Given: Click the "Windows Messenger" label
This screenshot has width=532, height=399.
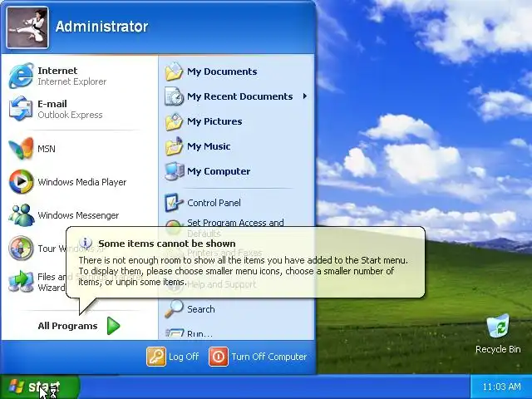Looking at the screenshot, I should (x=78, y=215).
